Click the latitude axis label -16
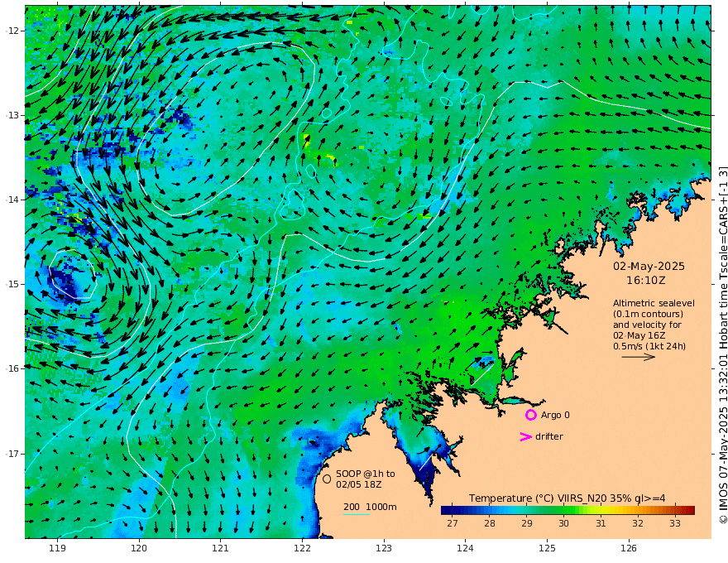This screenshot has width=728, height=563. [12, 368]
